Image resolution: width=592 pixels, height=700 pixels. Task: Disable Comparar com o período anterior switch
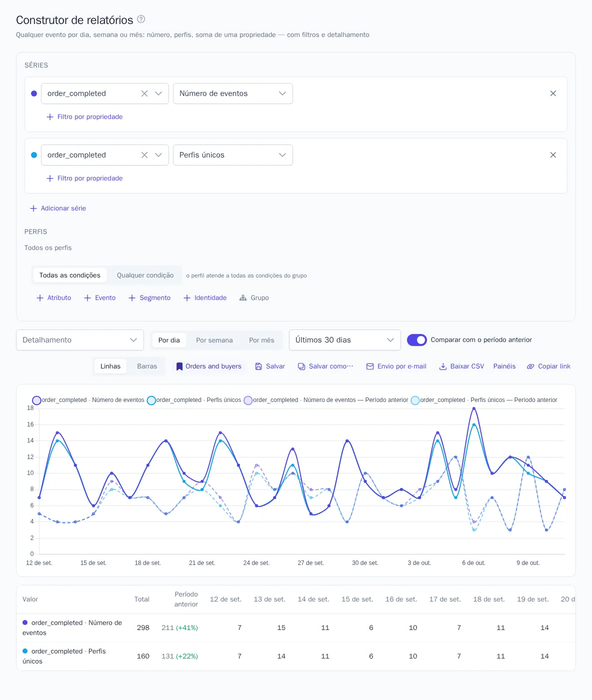[x=417, y=340]
